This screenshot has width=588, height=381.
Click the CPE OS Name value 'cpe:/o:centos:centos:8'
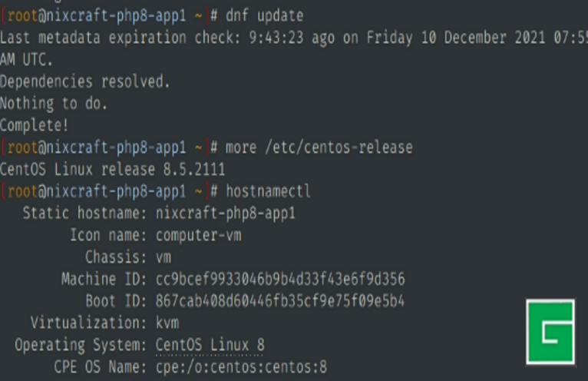coord(241,366)
